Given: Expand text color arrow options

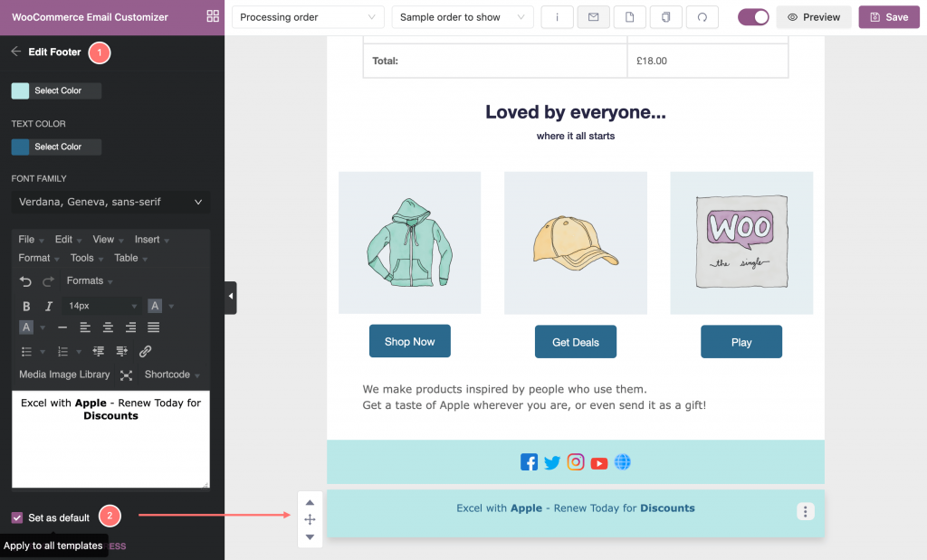Looking at the screenshot, I should coord(171,306).
